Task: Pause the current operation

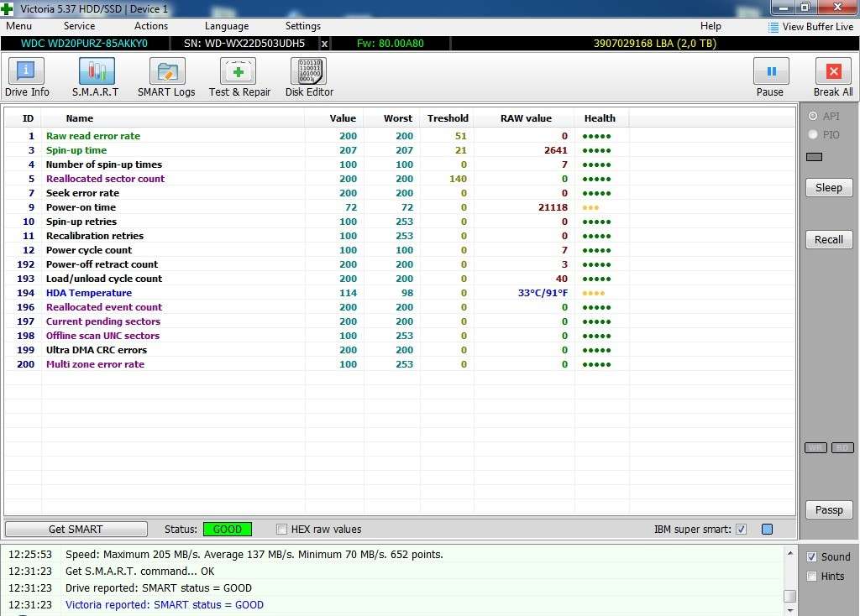Action: click(770, 77)
